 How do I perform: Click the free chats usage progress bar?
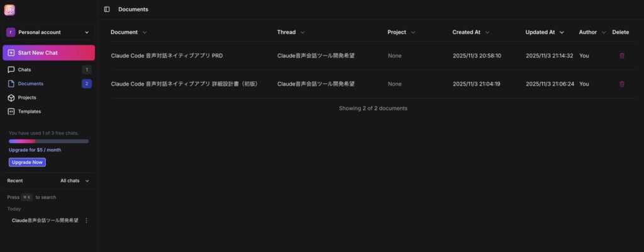(x=48, y=141)
